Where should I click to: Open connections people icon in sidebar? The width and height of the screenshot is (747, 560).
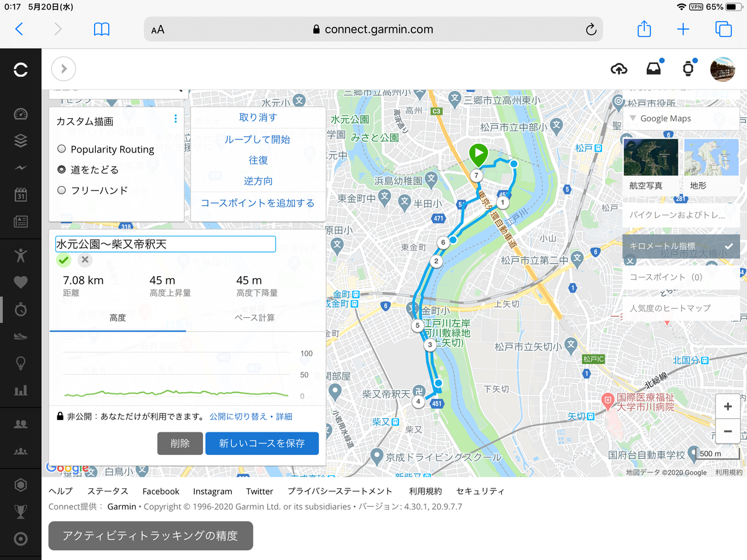pos(21,424)
